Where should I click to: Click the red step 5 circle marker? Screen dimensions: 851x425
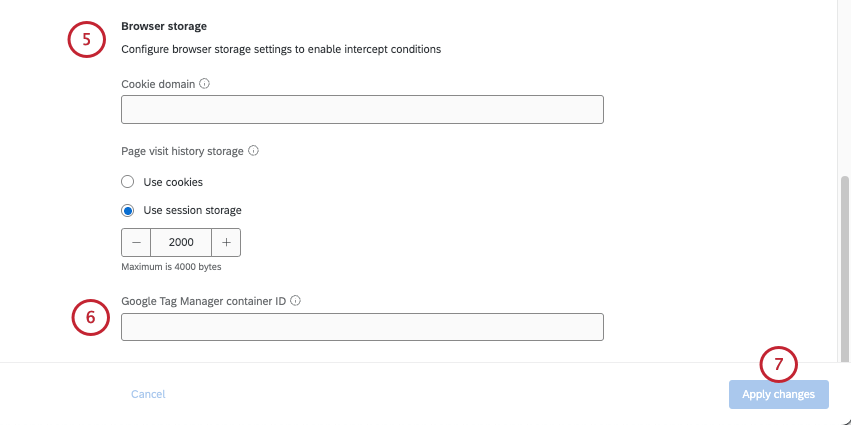coord(87,39)
